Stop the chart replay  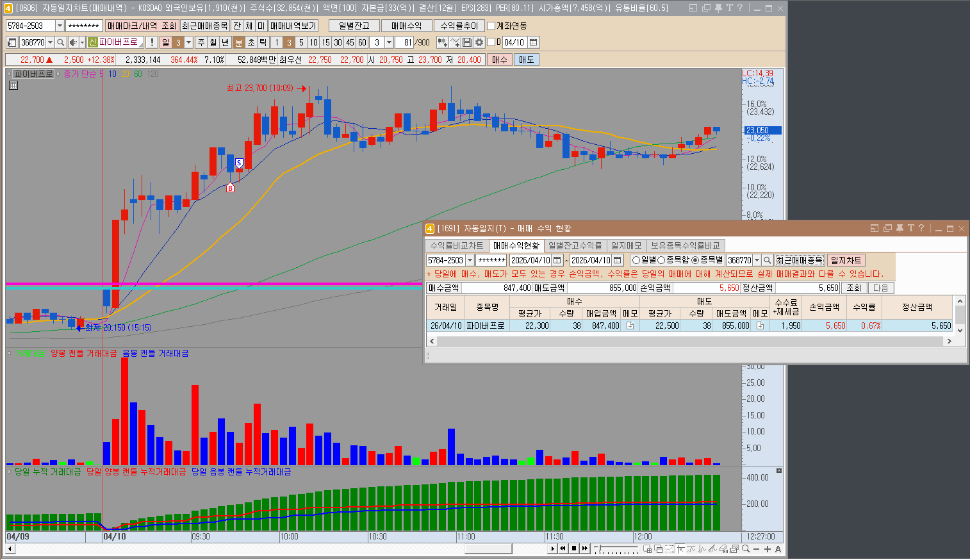point(574,548)
